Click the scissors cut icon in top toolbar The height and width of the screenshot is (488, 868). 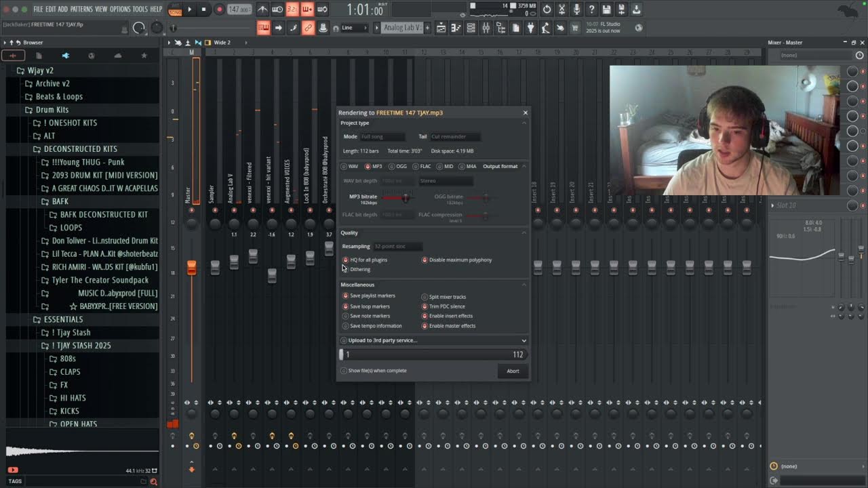561,9
